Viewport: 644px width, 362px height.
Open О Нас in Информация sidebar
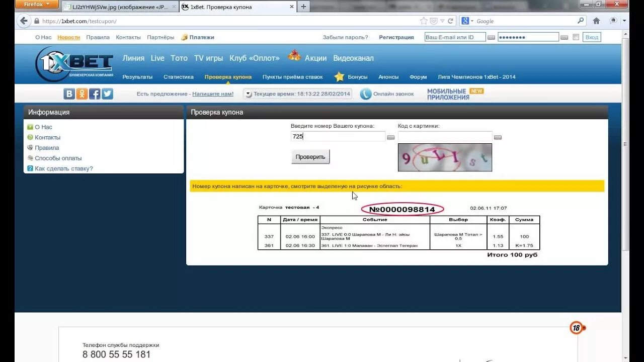coord(43,127)
